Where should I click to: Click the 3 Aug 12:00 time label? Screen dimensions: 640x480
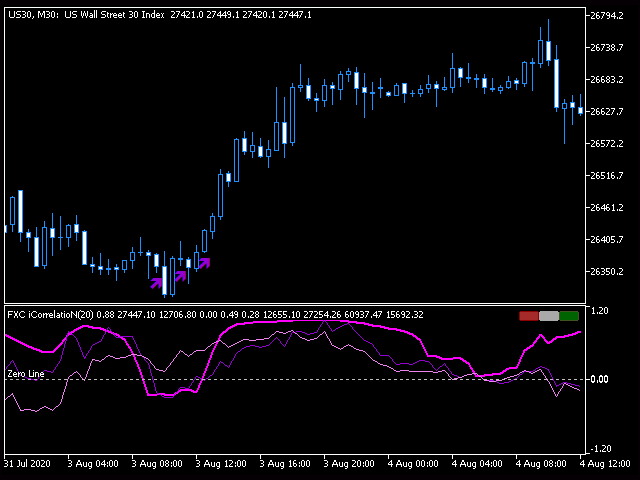(219, 465)
